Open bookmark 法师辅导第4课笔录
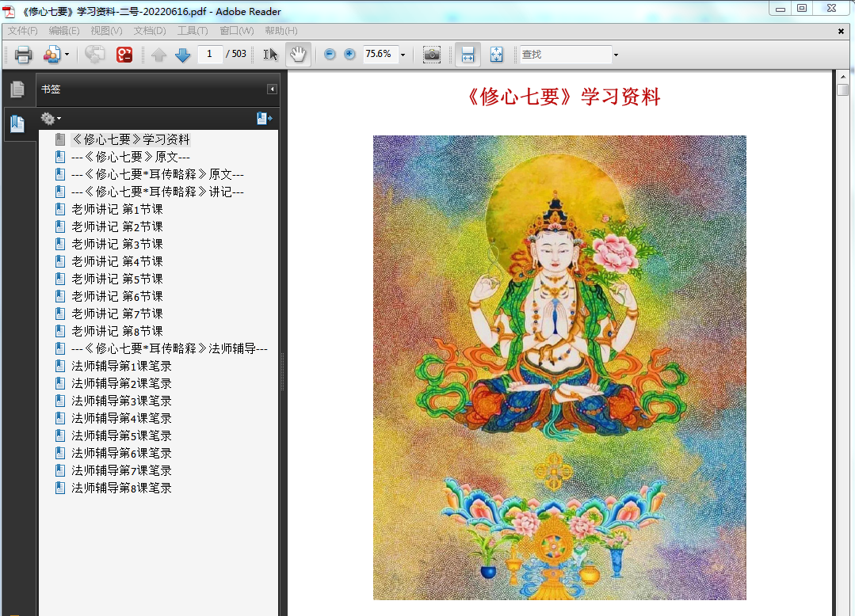855x616 pixels. tap(121, 418)
